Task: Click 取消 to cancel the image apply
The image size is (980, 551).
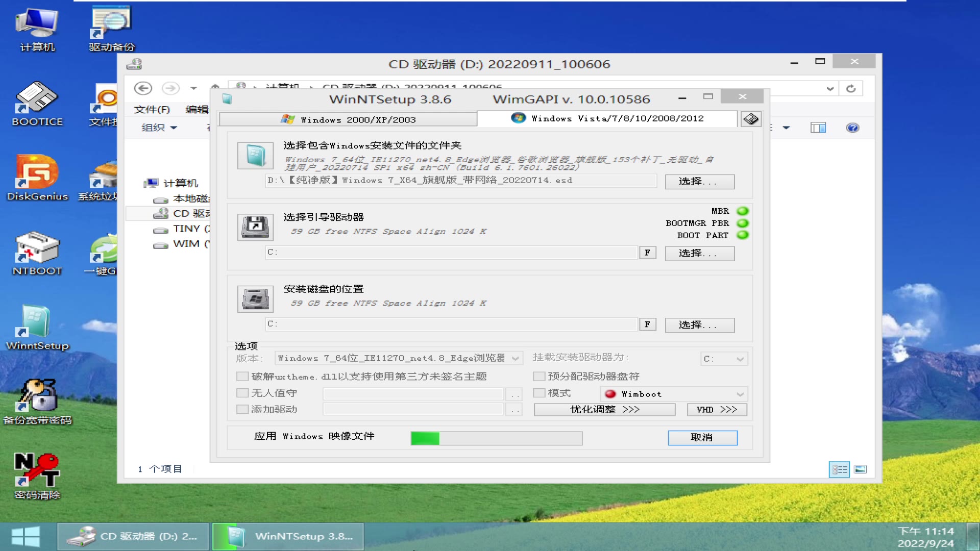Action: click(702, 438)
